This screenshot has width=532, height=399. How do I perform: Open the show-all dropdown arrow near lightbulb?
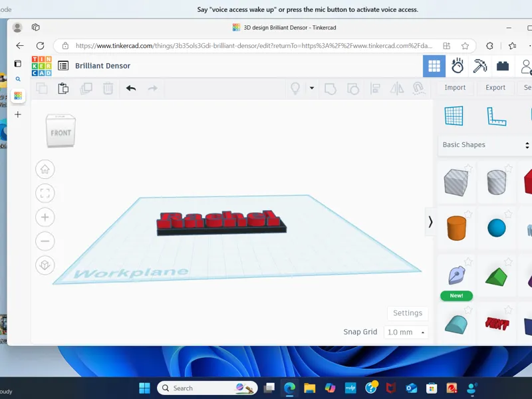point(312,88)
